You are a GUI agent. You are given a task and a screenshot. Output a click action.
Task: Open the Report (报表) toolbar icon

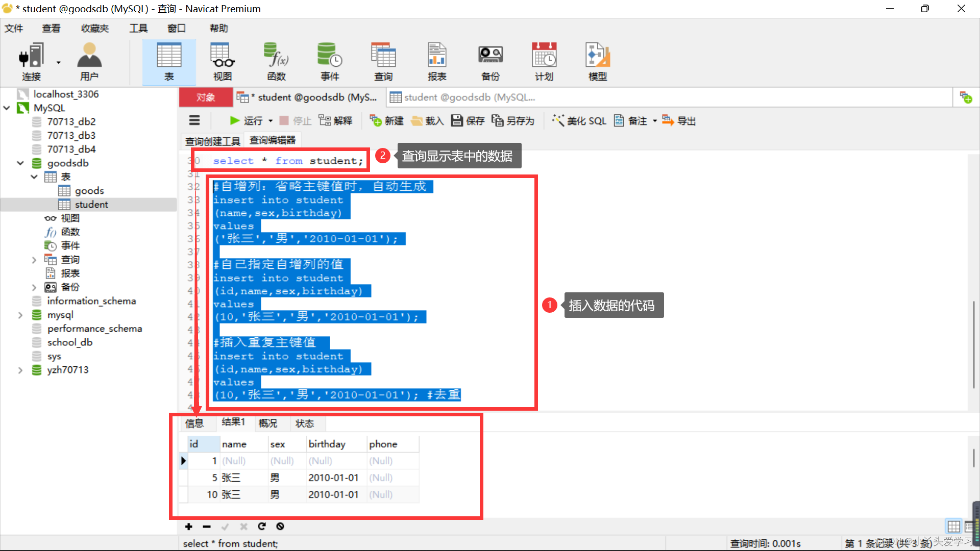pyautogui.click(x=437, y=62)
